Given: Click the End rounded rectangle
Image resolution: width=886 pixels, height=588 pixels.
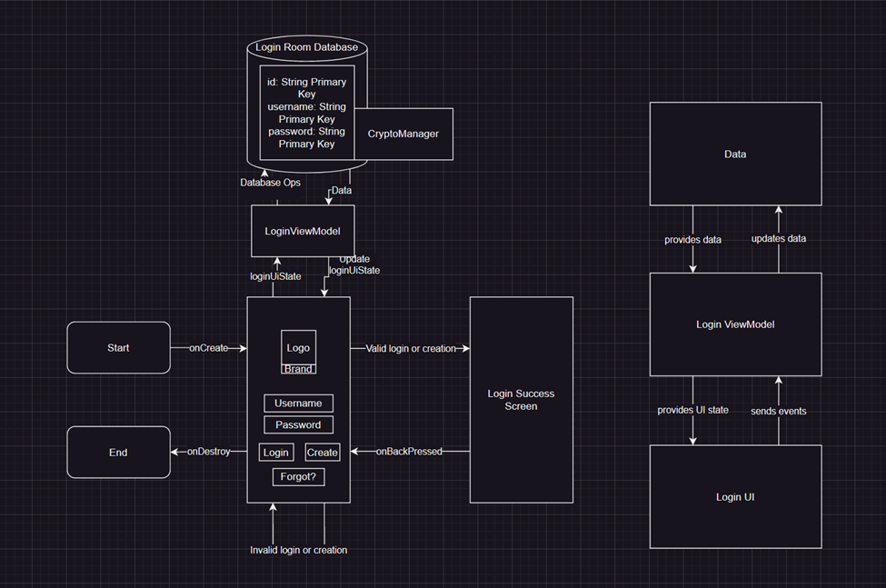Looking at the screenshot, I should [118, 452].
